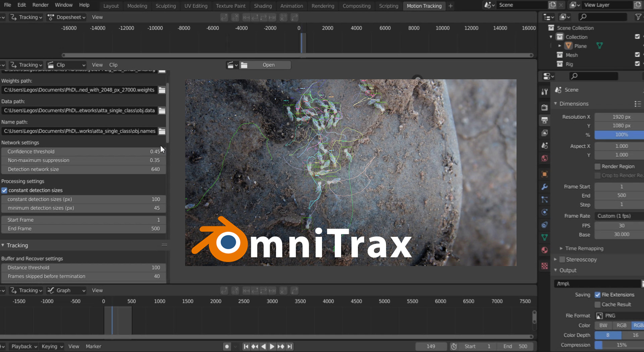Screen dimensions: 644x352
Task: Click the Open clip button
Action: pyautogui.click(x=269, y=65)
